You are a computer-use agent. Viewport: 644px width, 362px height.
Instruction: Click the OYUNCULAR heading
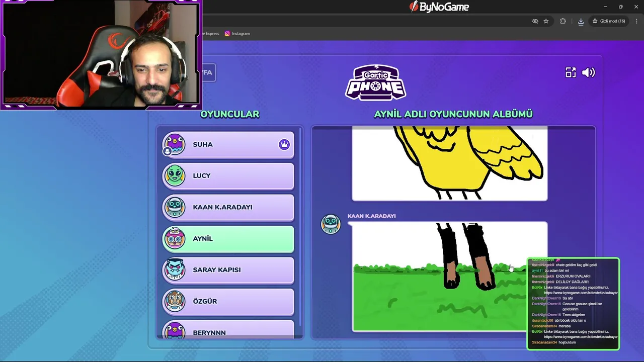(230, 114)
